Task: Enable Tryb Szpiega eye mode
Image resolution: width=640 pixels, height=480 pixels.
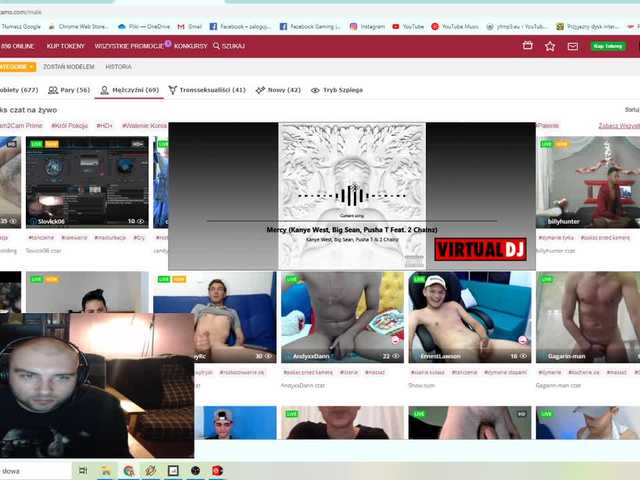Action: tap(337, 90)
